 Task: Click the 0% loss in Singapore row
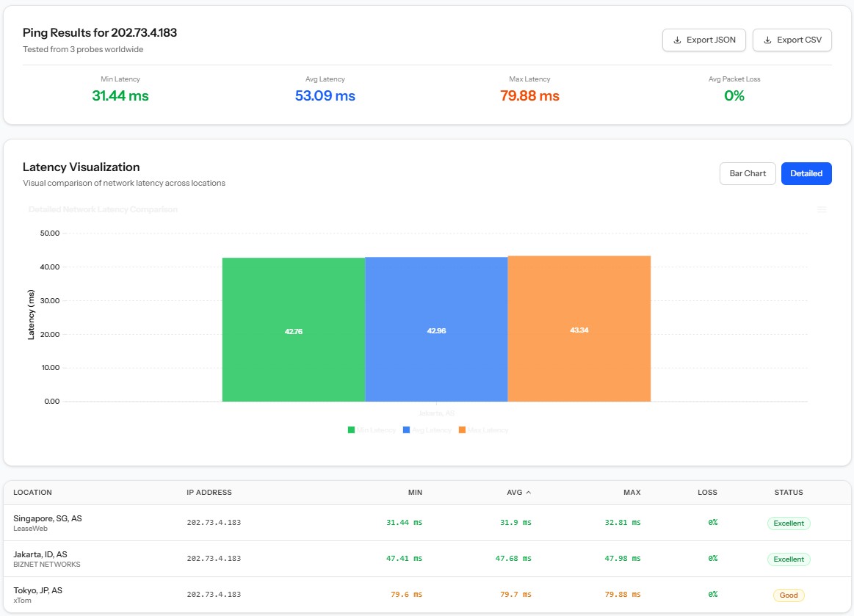pyautogui.click(x=712, y=523)
